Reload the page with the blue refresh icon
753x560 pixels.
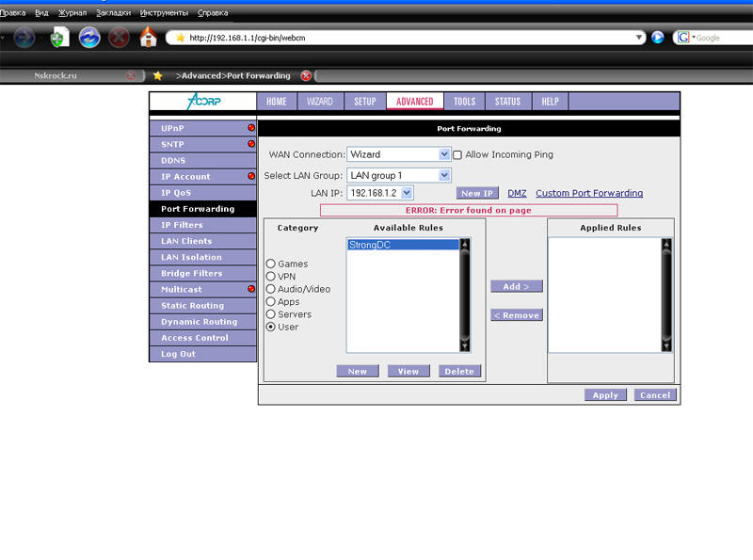coord(89,38)
